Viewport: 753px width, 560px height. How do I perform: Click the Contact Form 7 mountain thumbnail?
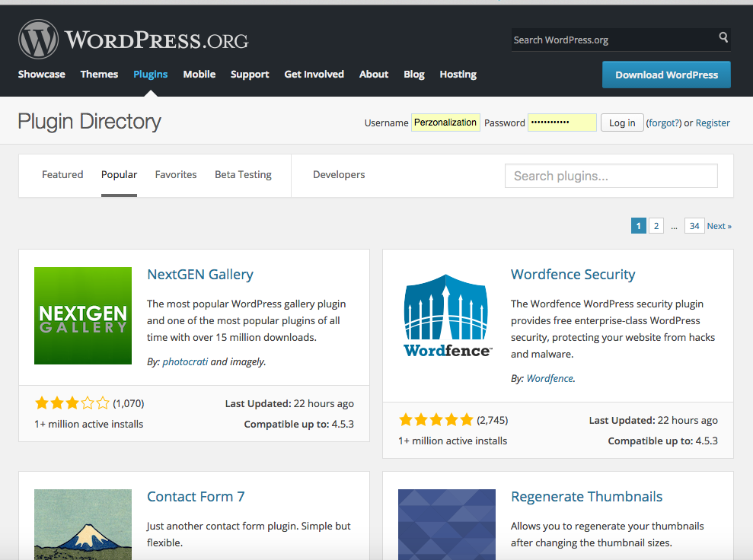pyautogui.click(x=83, y=524)
